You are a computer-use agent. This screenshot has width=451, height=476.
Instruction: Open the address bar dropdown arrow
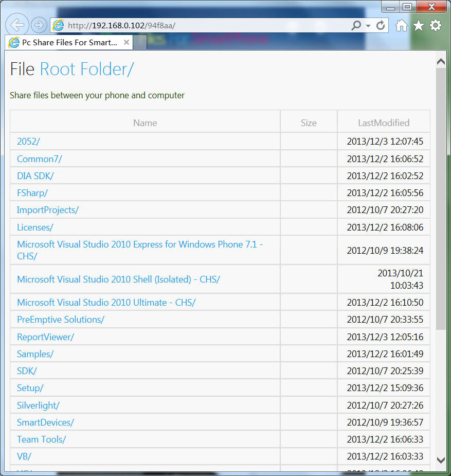[368, 26]
